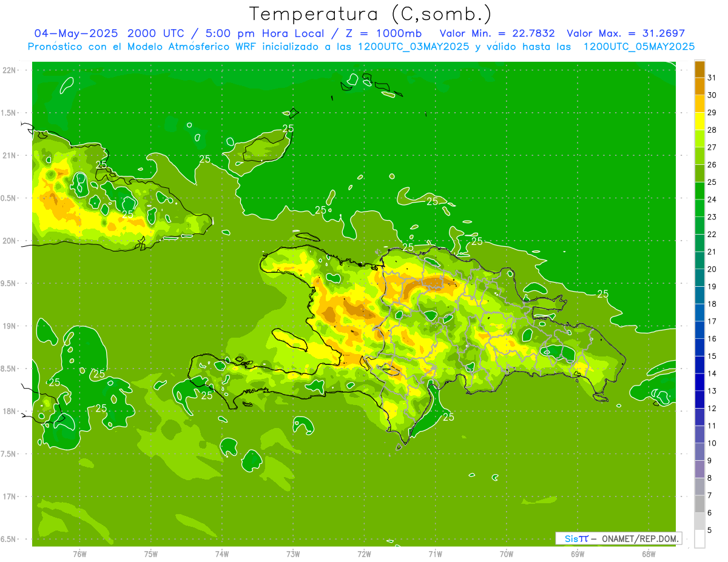Click the longitude axis label "71W"

point(435,554)
